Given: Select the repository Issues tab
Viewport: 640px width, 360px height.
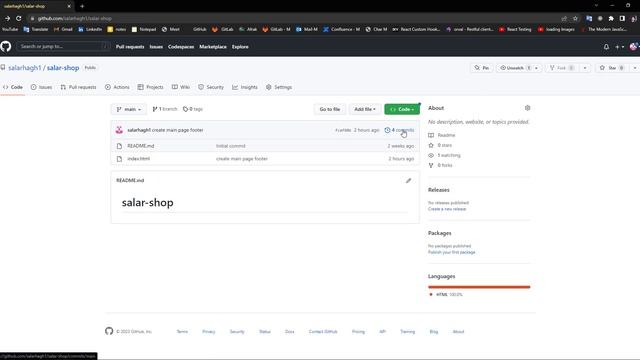Looking at the screenshot, I should pos(41,87).
